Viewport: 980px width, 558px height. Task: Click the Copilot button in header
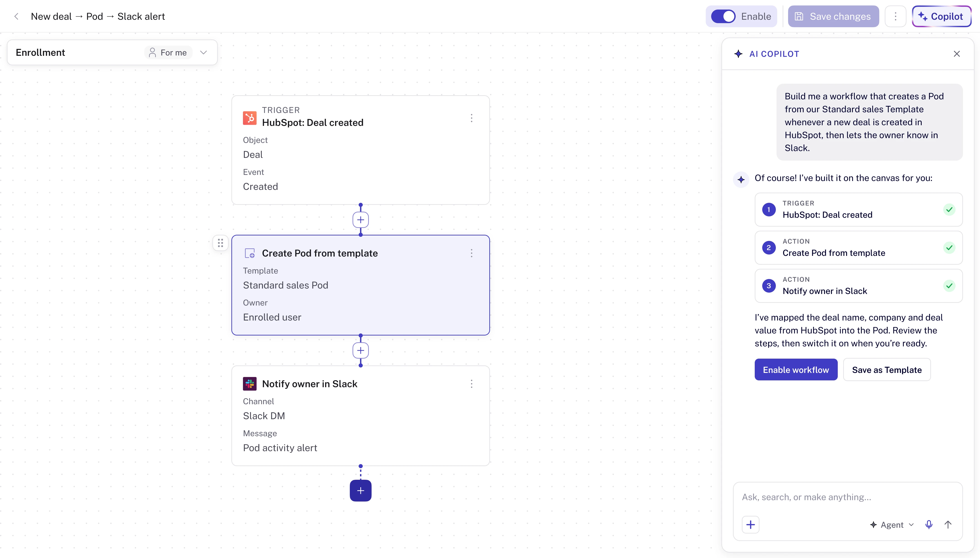pos(941,17)
